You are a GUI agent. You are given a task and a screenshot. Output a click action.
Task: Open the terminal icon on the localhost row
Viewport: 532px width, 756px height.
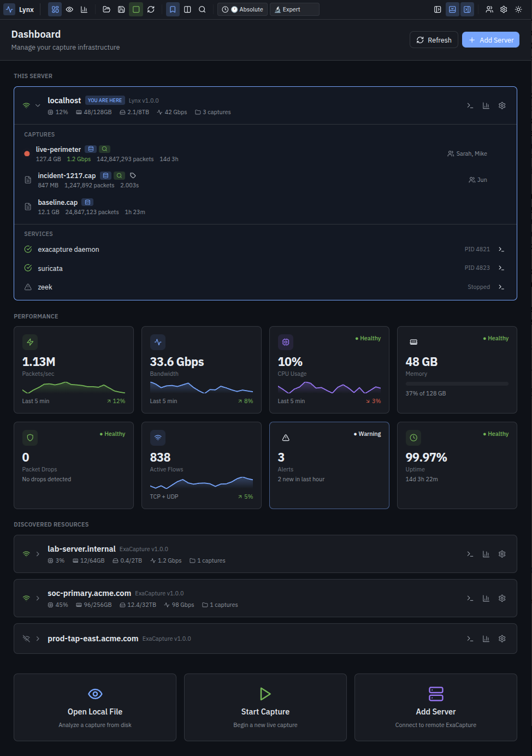coord(470,105)
